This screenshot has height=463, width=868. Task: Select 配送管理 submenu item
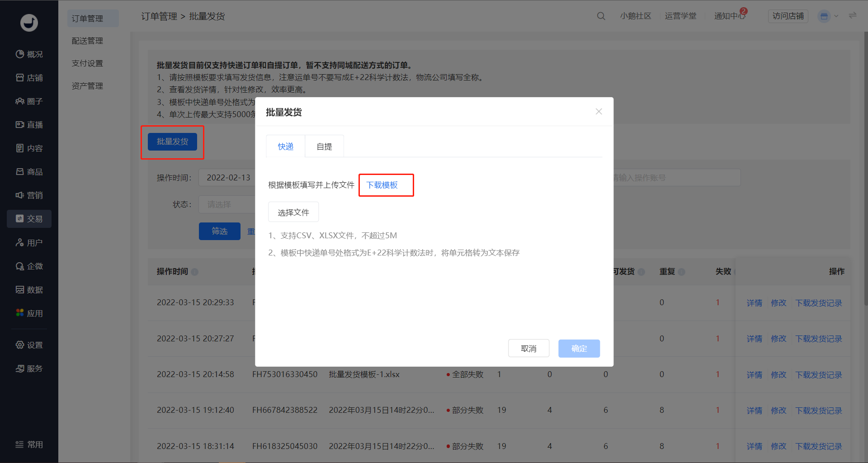pos(87,41)
